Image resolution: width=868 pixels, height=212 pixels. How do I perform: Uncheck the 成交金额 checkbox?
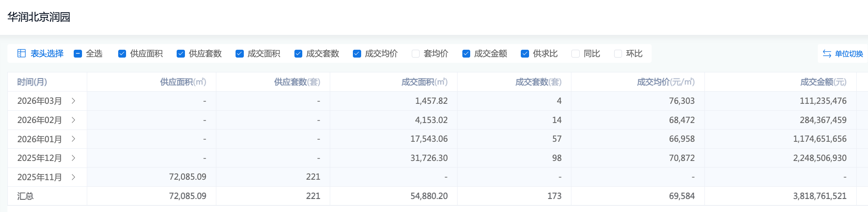(x=466, y=54)
